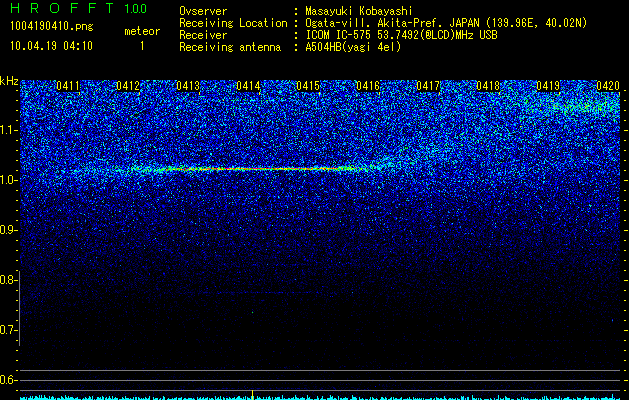Click the 0.9 frequency axis label
The image size is (629, 400).
(x=7, y=230)
